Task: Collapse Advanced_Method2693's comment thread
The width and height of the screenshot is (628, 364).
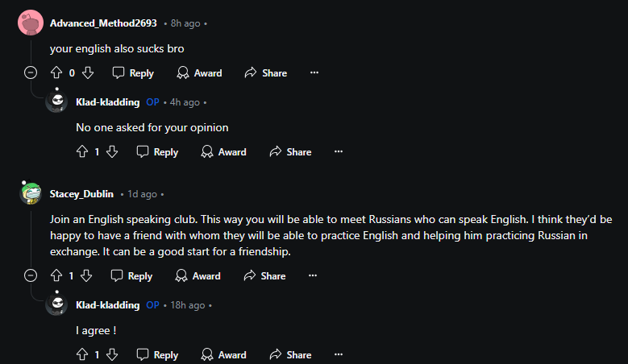Action: (x=31, y=73)
